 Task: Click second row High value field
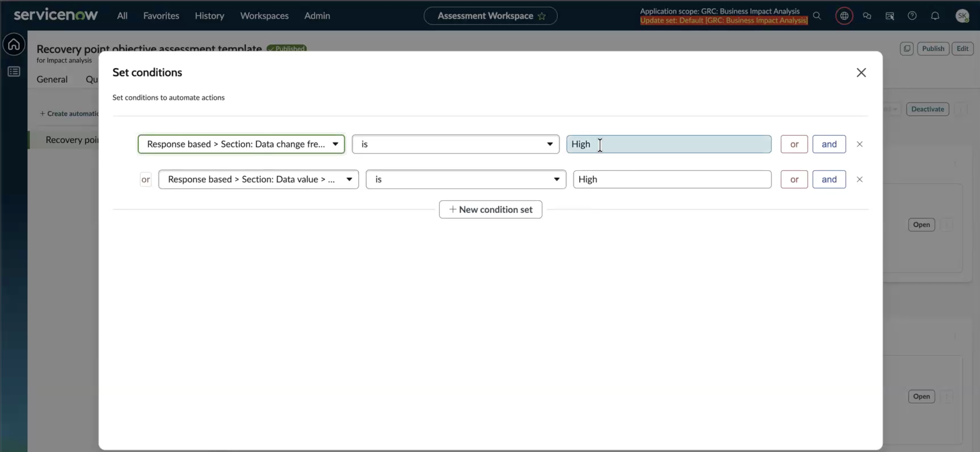click(x=672, y=179)
